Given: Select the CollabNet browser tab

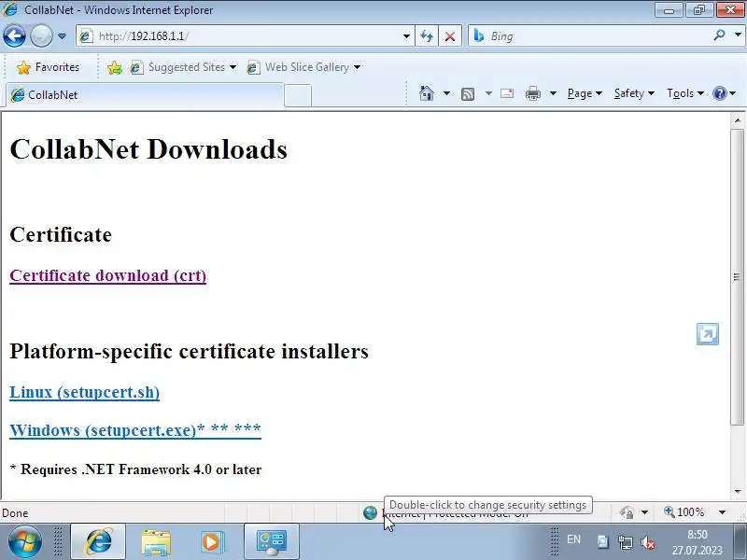Looking at the screenshot, I should click(x=145, y=95).
